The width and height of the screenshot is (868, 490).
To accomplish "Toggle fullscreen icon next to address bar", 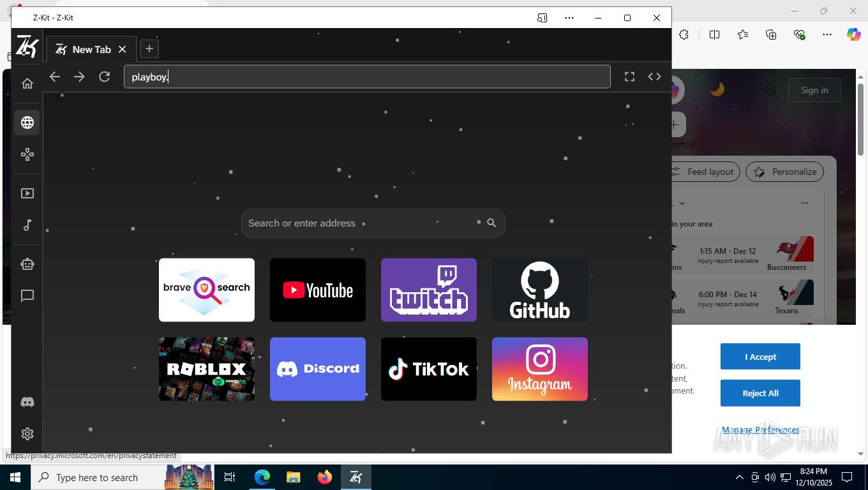I will point(629,77).
